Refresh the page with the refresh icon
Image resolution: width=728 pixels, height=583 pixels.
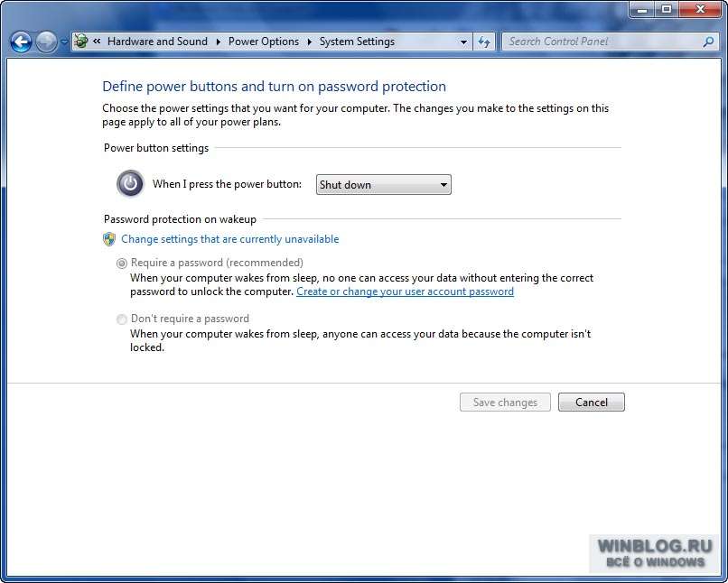click(x=484, y=42)
